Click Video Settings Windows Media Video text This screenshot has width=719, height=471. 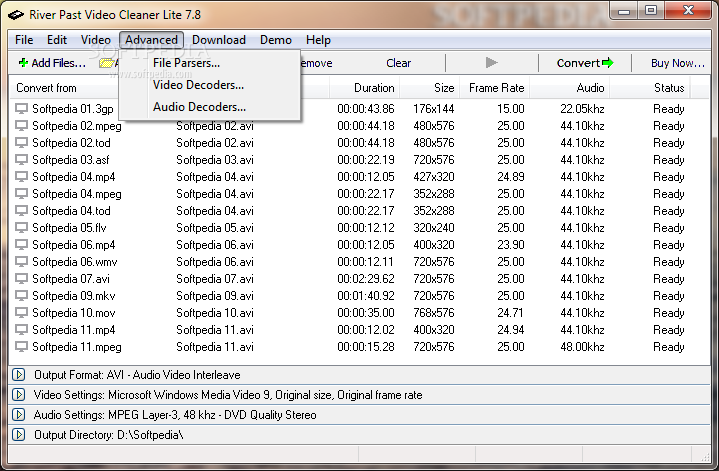[x=228, y=395]
